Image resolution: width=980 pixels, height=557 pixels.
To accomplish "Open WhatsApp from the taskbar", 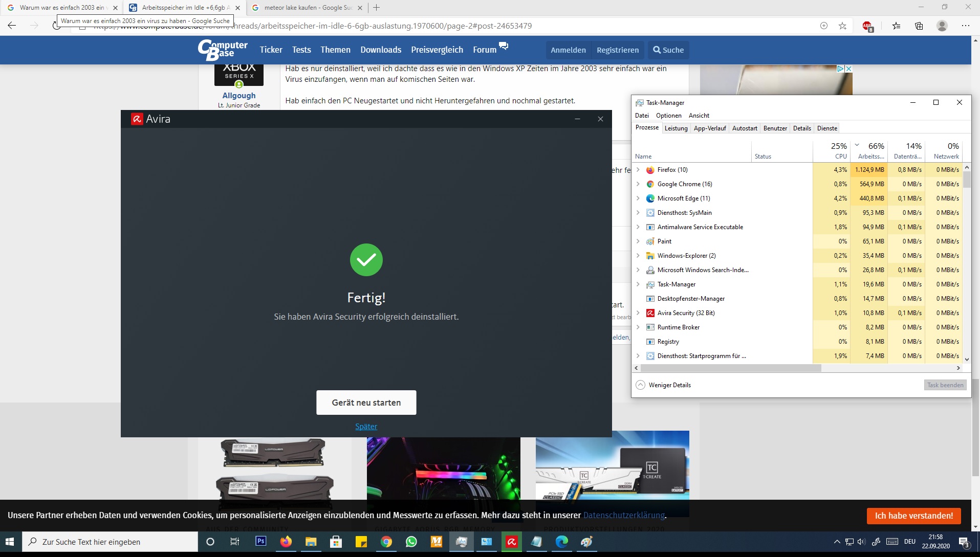I will coord(412,542).
